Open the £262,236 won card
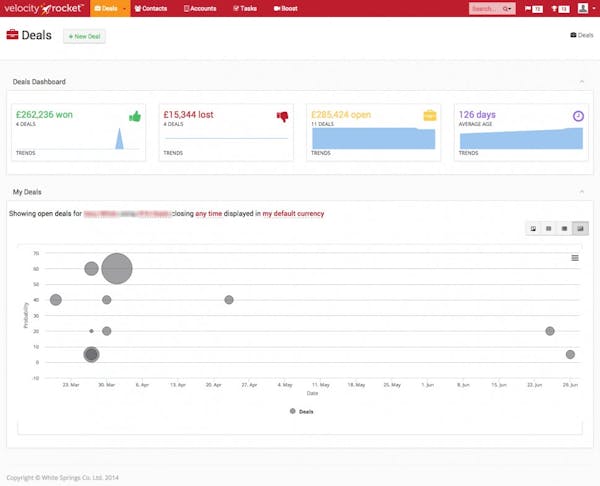 click(78, 132)
